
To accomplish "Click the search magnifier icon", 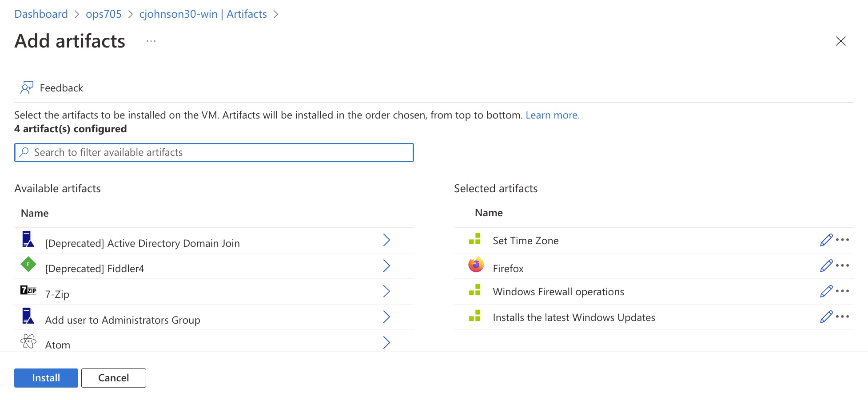I will 25,152.
